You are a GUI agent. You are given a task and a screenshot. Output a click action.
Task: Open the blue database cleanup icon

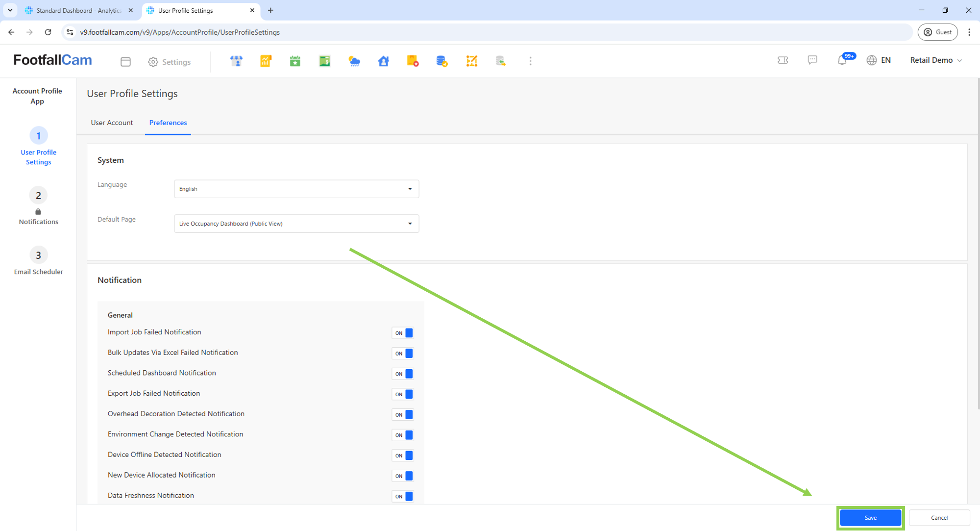click(441, 61)
